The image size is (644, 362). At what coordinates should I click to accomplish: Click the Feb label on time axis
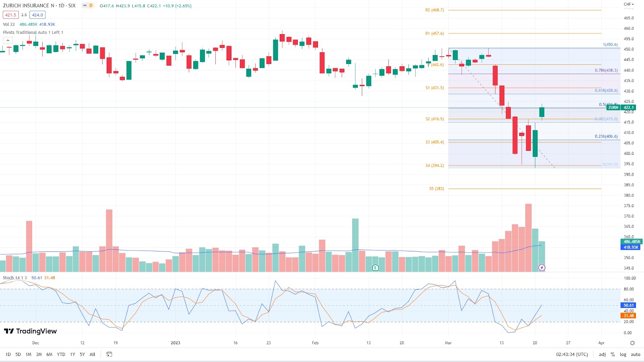coord(315,343)
